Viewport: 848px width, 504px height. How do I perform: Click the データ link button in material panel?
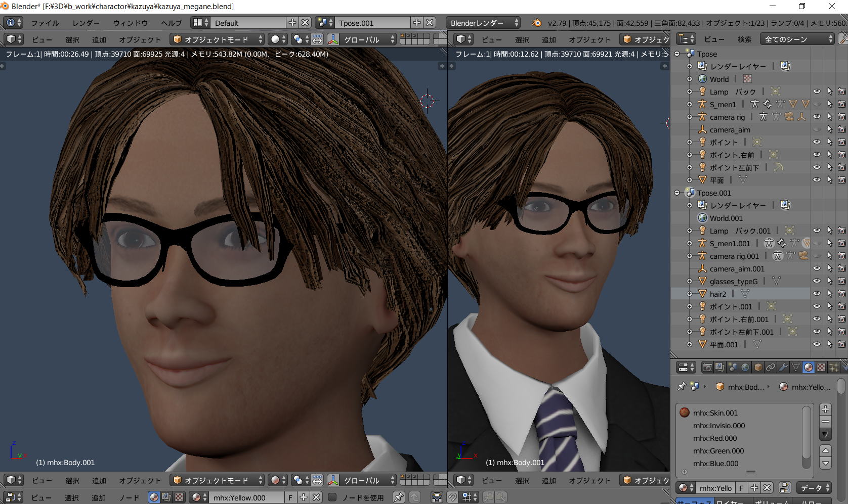point(814,488)
